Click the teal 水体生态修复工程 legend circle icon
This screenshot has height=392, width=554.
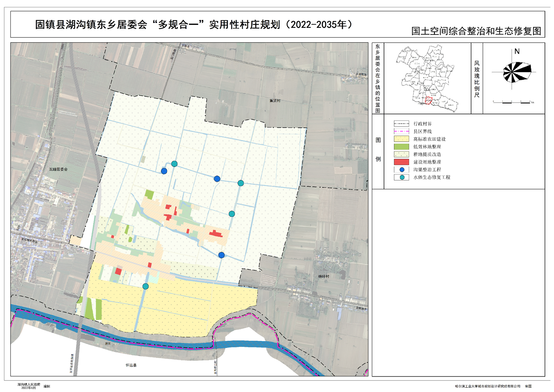[401, 177]
